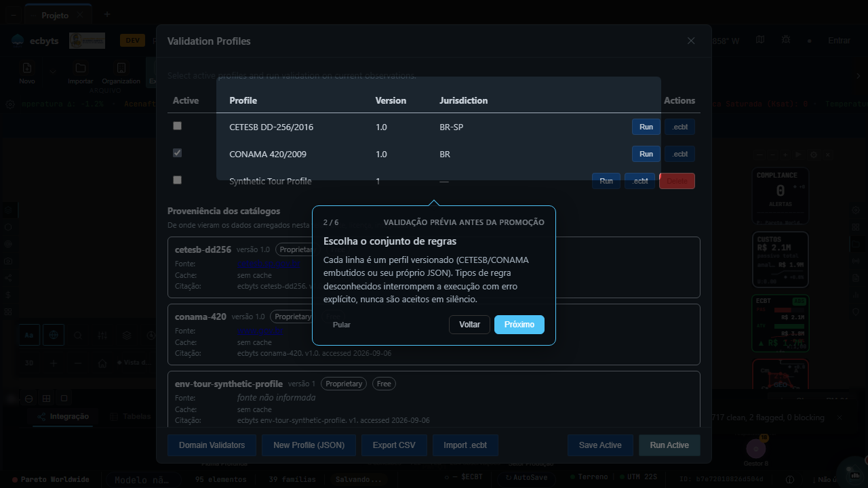Image resolution: width=868 pixels, height=488 pixels.
Task: Click the Save Active button
Action: pos(600,445)
